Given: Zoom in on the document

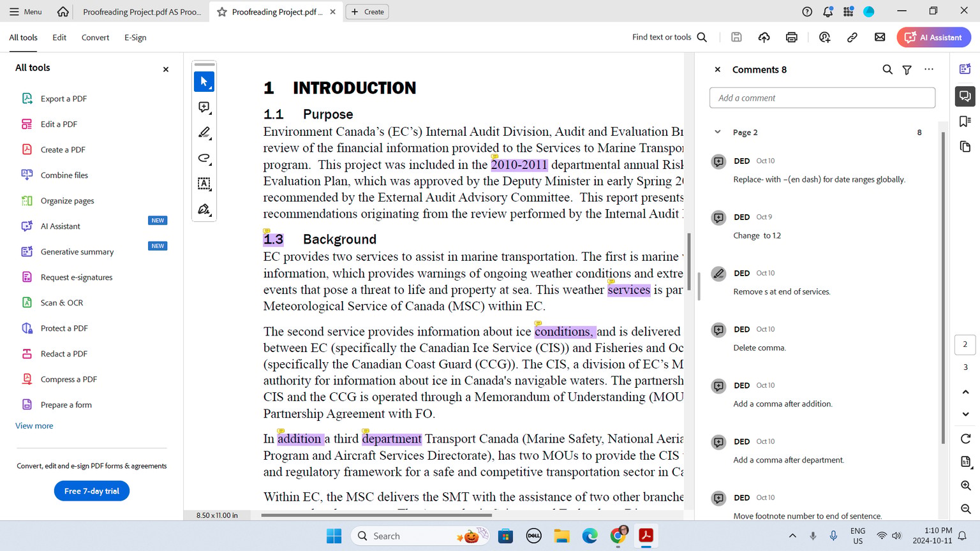Looking at the screenshot, I should pos(965,485).
